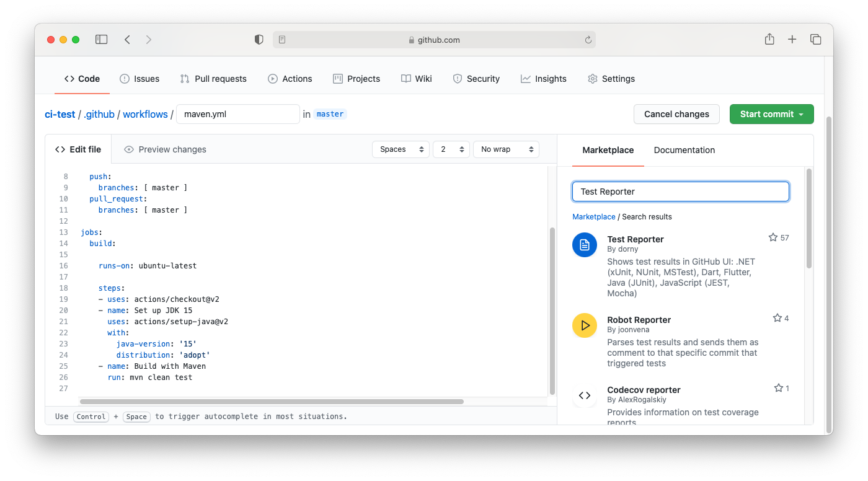The width and height of the screenshot is (868, 481).
Task: Click the editor vertical scrollbar
Action: [x=552, y=311]
